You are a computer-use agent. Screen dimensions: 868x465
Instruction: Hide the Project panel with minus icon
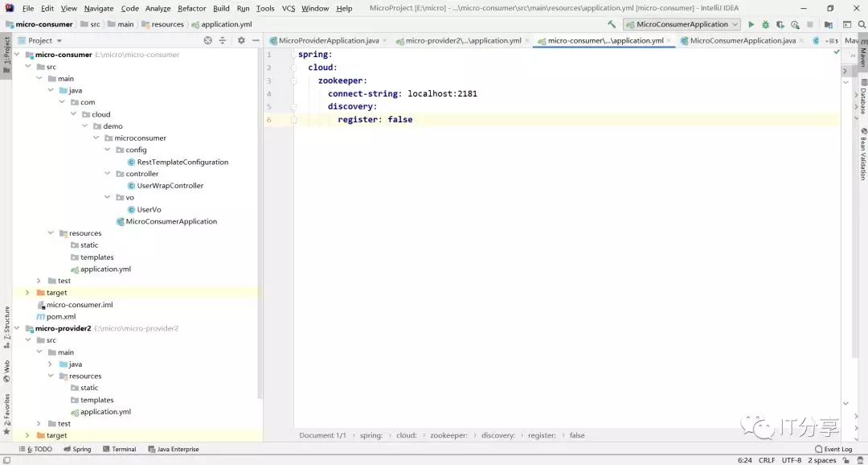256,40
